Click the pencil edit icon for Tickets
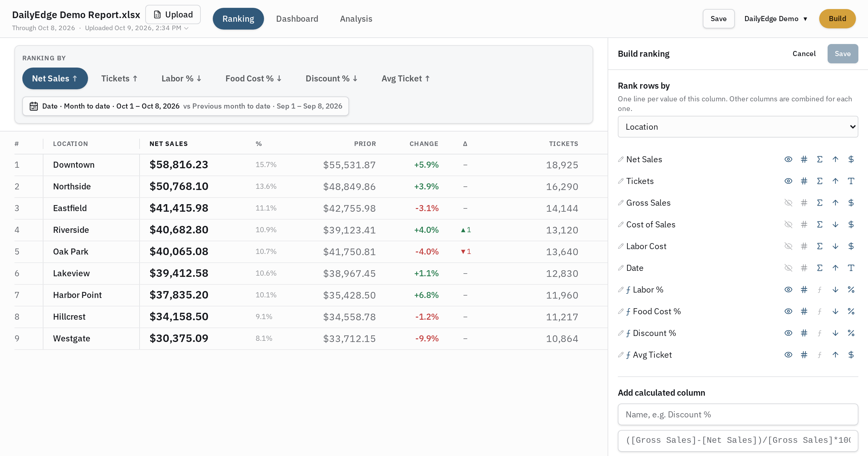 point(621,181)
